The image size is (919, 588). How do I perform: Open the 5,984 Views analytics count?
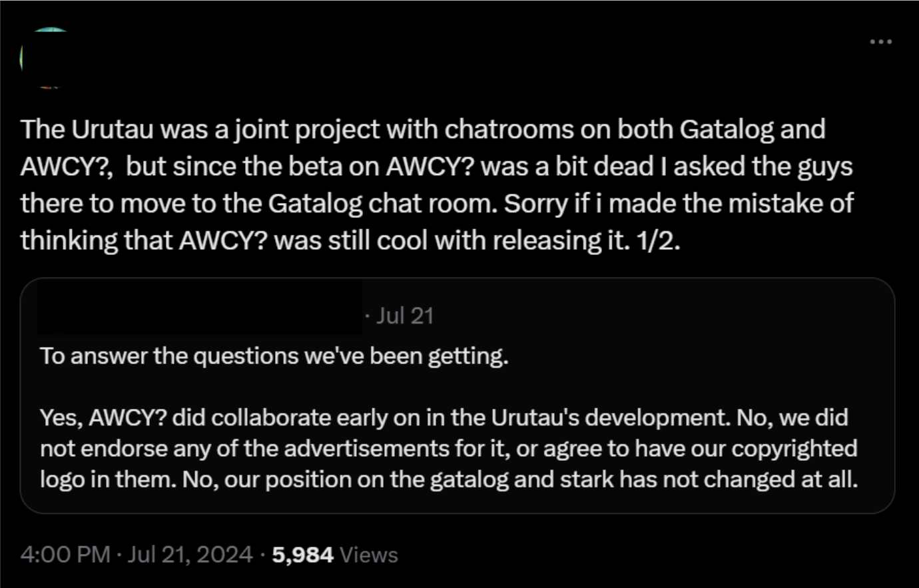pyautogui.click(x=302, y=555)
